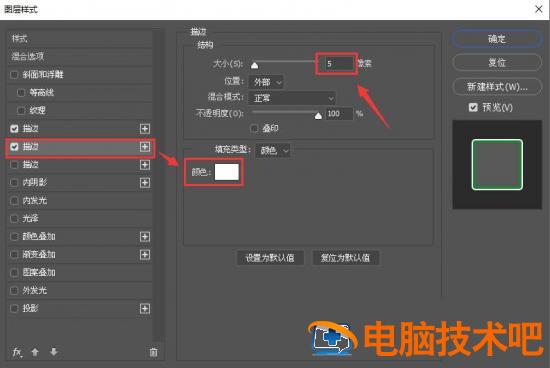Click the 复位为默认值 button
The image size is (550, 368).
(346, 258)
